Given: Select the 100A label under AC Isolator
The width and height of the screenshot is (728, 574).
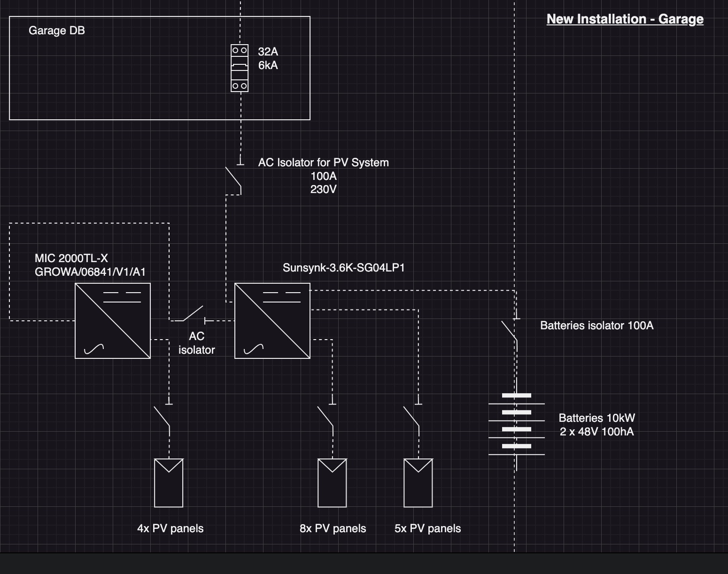Looking at the screenshot, I should (x=324, y=176).
